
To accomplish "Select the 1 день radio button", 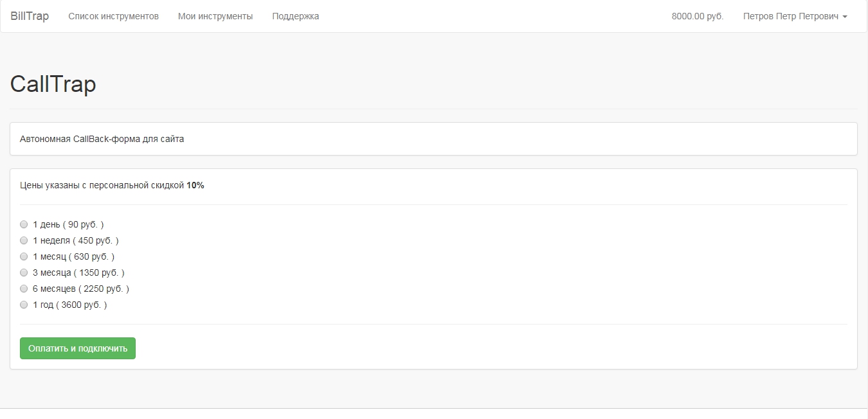I will (x=24, y=224).
